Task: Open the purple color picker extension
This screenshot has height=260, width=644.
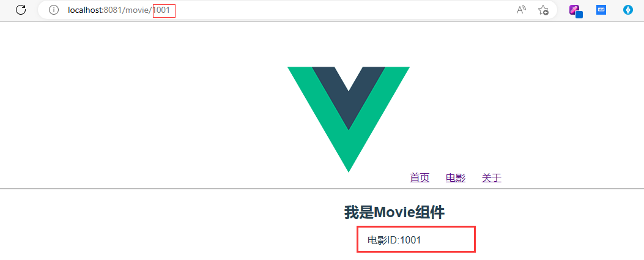Action: (x=576, y=10)
